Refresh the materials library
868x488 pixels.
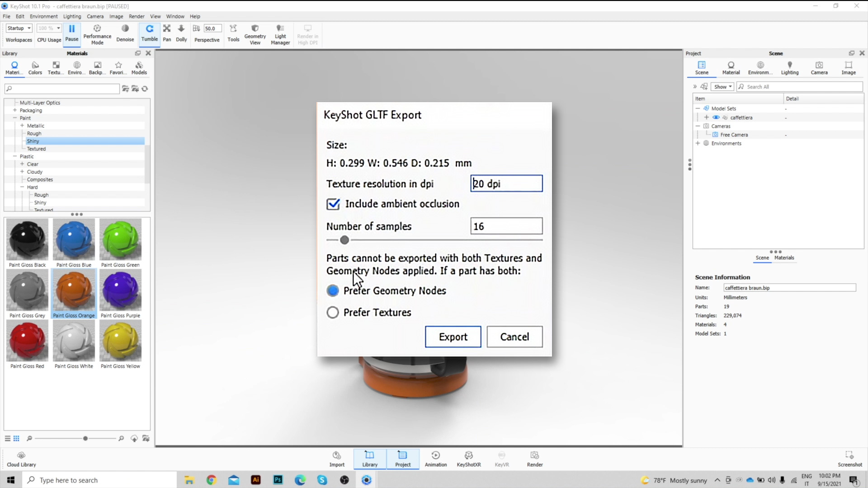click(x=145, y=89)
